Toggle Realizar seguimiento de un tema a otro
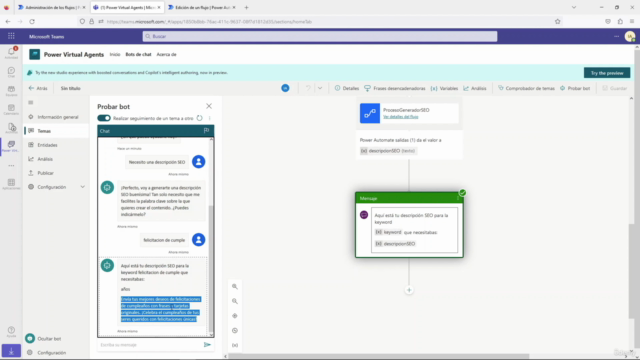 pos(104,118)
